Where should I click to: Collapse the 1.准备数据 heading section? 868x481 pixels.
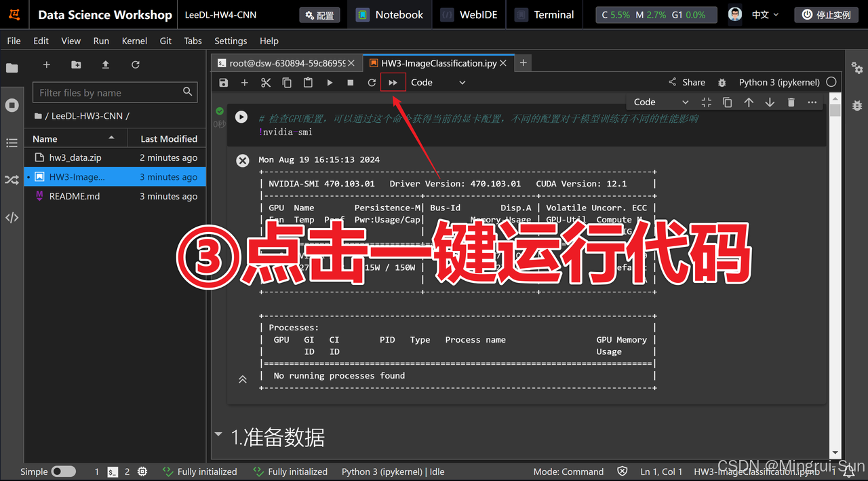tap(218, 434)
